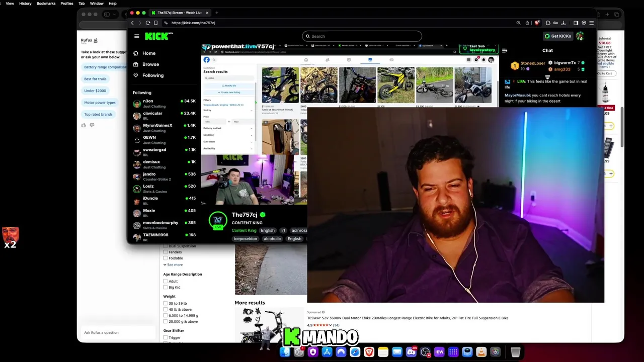Click the Kick search box

coord(362,36)
